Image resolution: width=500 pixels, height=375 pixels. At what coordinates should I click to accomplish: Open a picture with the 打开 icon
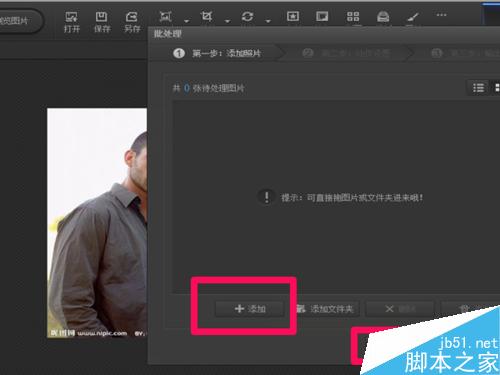click(72, 22)
